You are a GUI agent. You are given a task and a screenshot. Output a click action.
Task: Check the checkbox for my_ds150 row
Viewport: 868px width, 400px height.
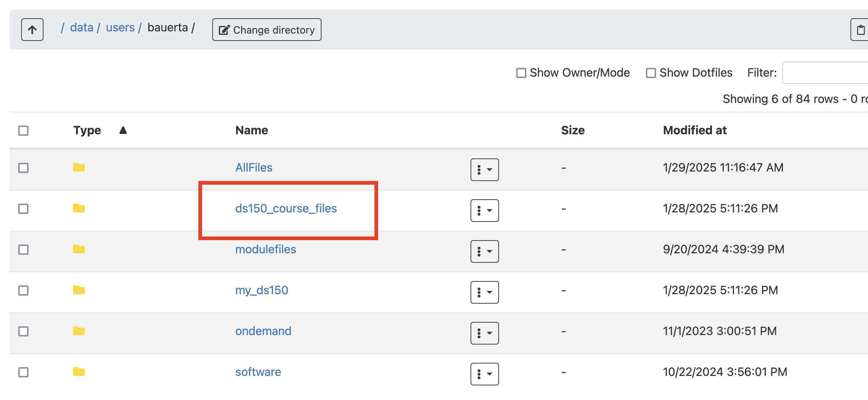pyautogui.click(x=23, y=291)
